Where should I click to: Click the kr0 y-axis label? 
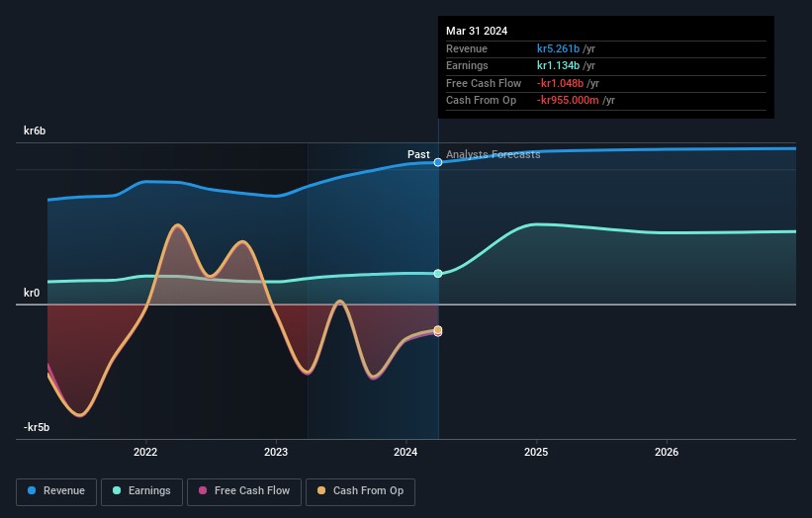[32, 293]
